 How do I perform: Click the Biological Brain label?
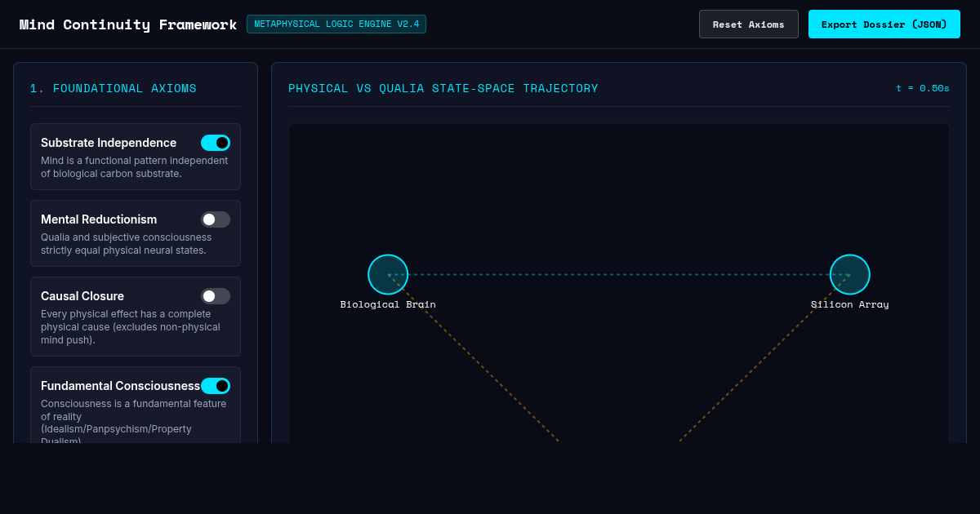pyautogui.click(x=388, y=304)
